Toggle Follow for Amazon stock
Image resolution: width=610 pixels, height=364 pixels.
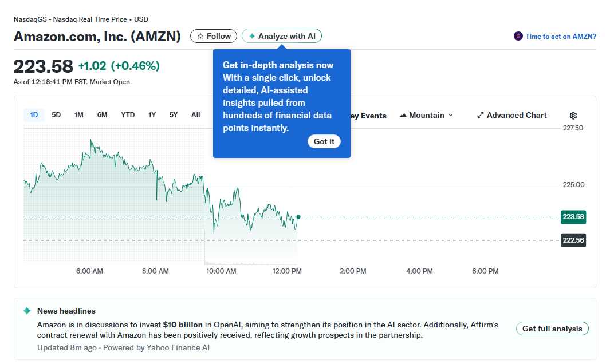coord(213,35)
